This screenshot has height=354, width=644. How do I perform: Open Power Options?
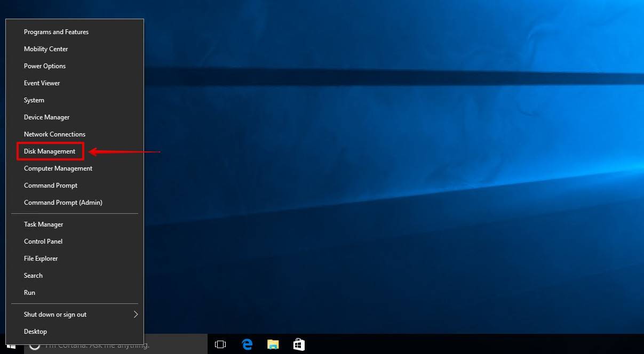pyautogui.click(x=44, y=66)
